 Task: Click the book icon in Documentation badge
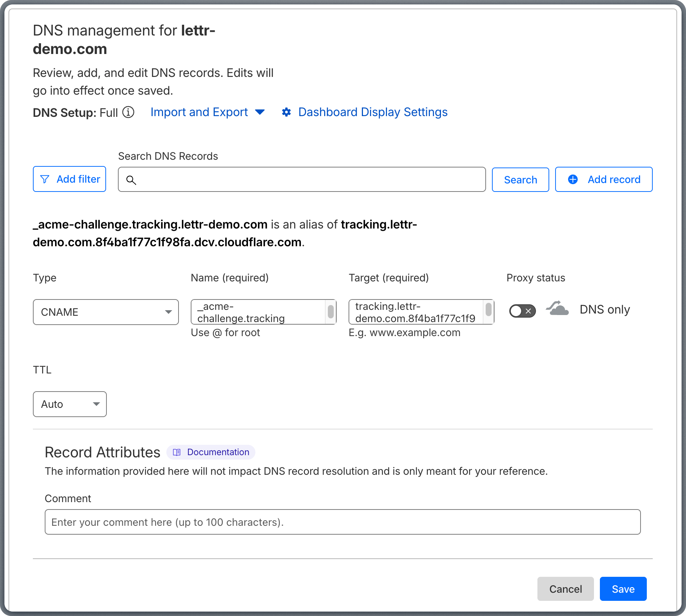(177, 452)
